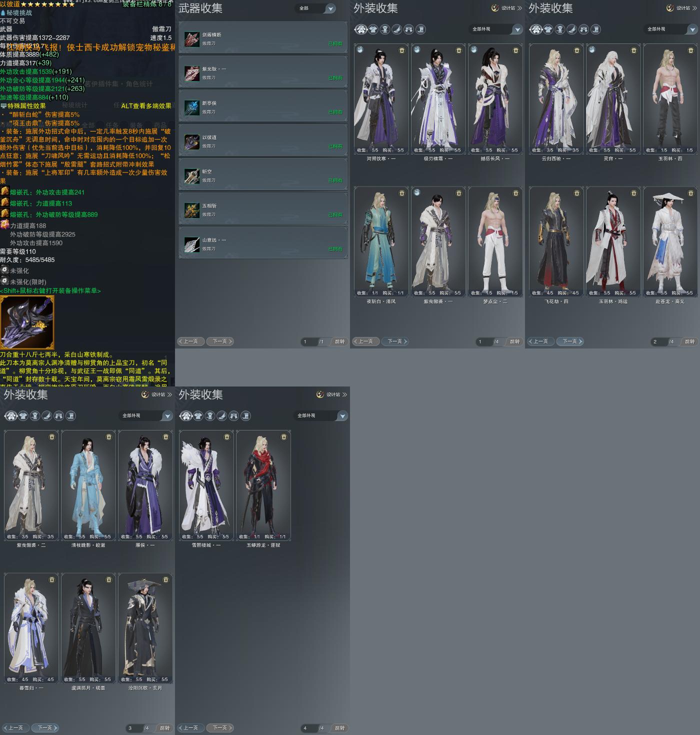Click 已拥有 status on 剑阁横断 row

[x=335, y=44]
